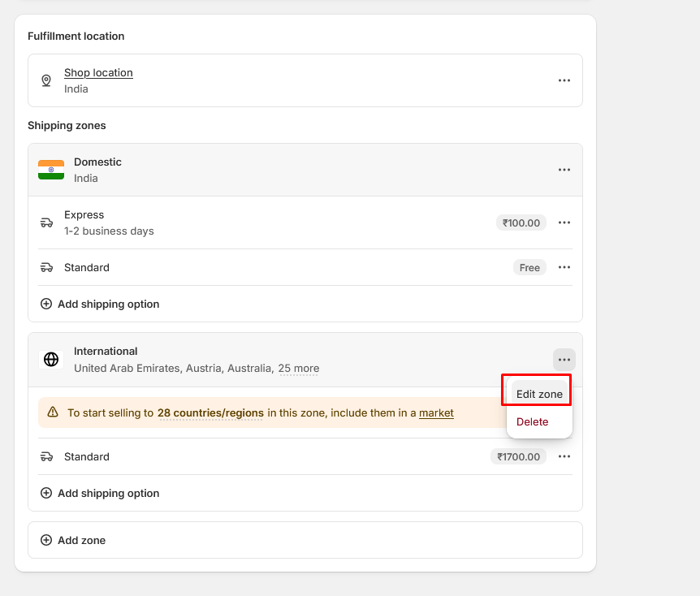Screen dimensions: 700x596
Task: Select Edit zone from the menu
Action: click(539, 394)
